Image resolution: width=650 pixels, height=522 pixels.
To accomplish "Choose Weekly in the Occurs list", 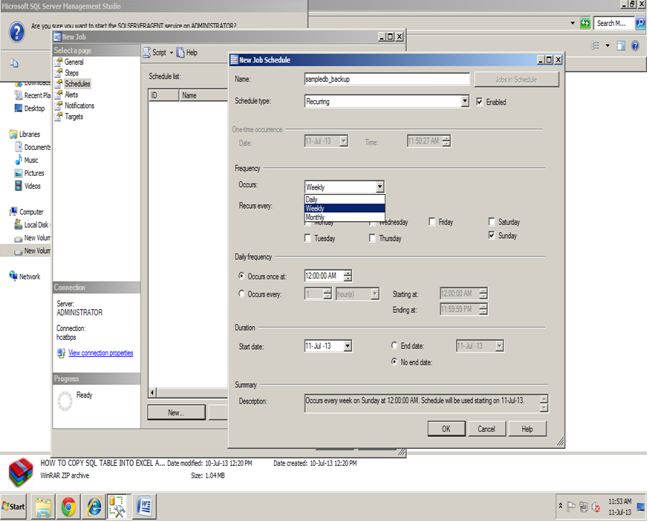I will click(344, 208).
